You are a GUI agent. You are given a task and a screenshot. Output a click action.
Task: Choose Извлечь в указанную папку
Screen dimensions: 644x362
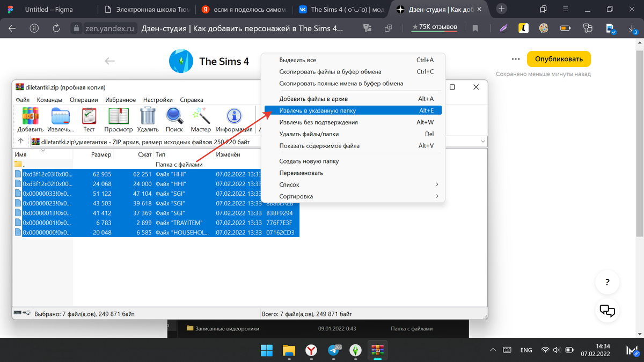pyautogui.click(x=353, y=110)
